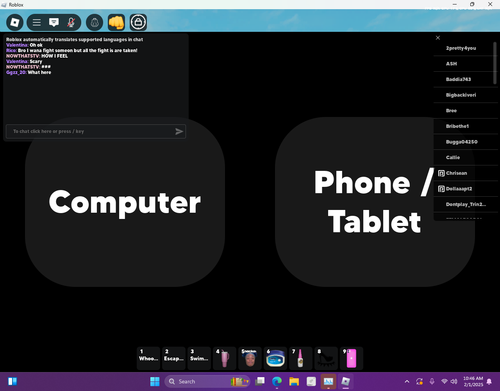
Task: Show hidden system tray icons
Action: click(407, 381)
